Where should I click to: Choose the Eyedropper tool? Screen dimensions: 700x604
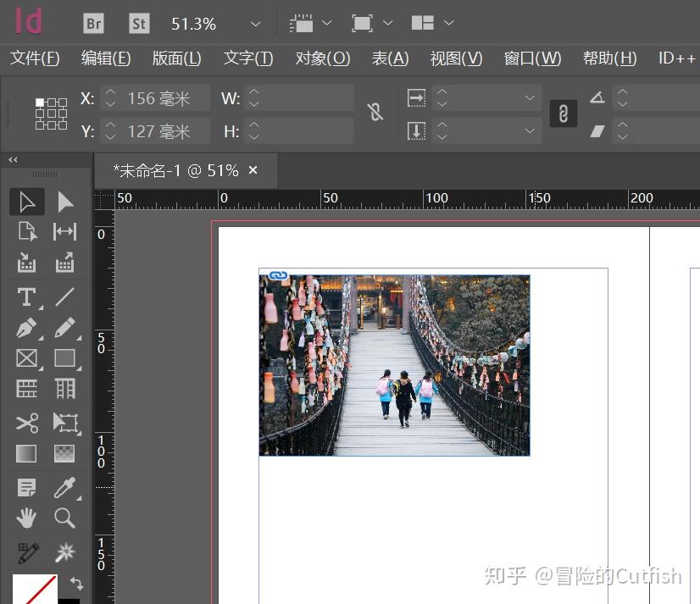65,487
